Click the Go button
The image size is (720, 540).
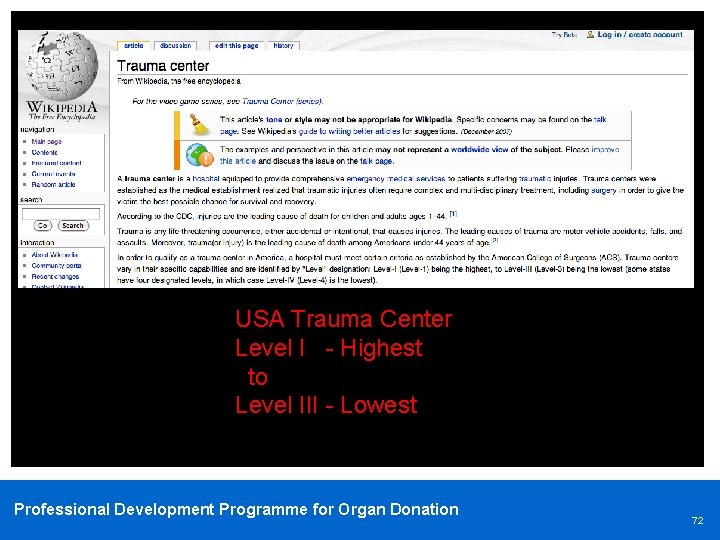43,225
